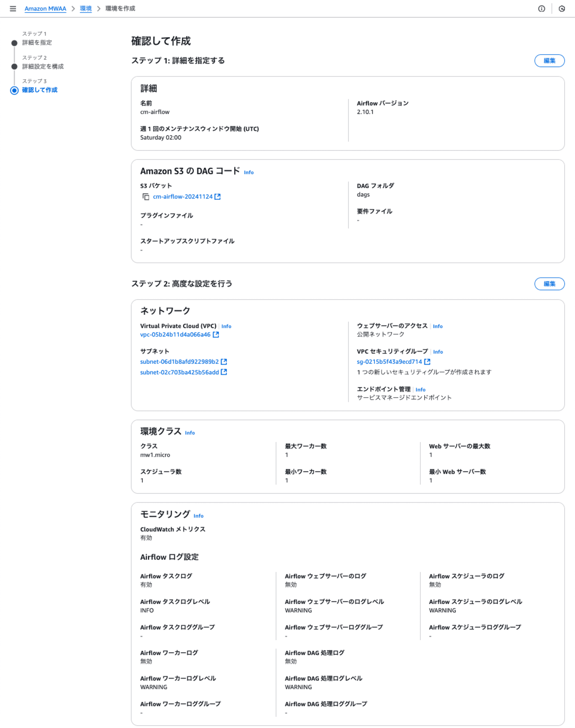Click the 1 つの新しいセキュリティグループが作成されます note

click(x=424, y=372)
